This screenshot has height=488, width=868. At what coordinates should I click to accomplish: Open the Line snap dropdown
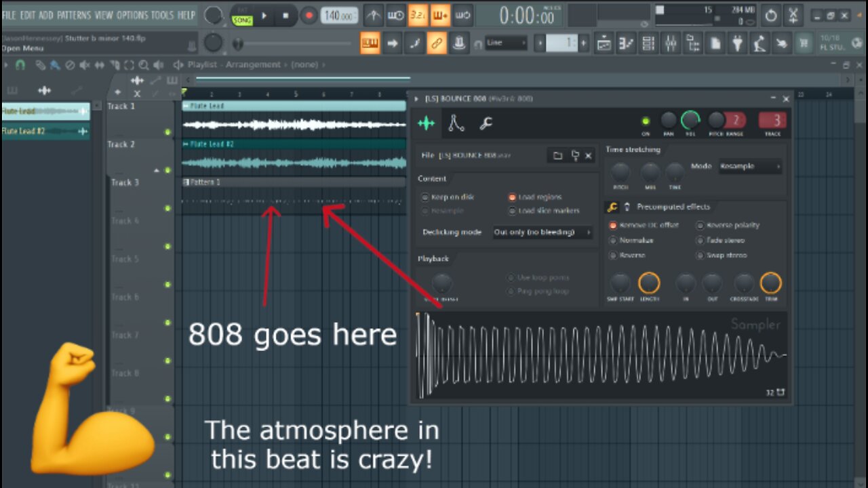(x=506, y=43)
